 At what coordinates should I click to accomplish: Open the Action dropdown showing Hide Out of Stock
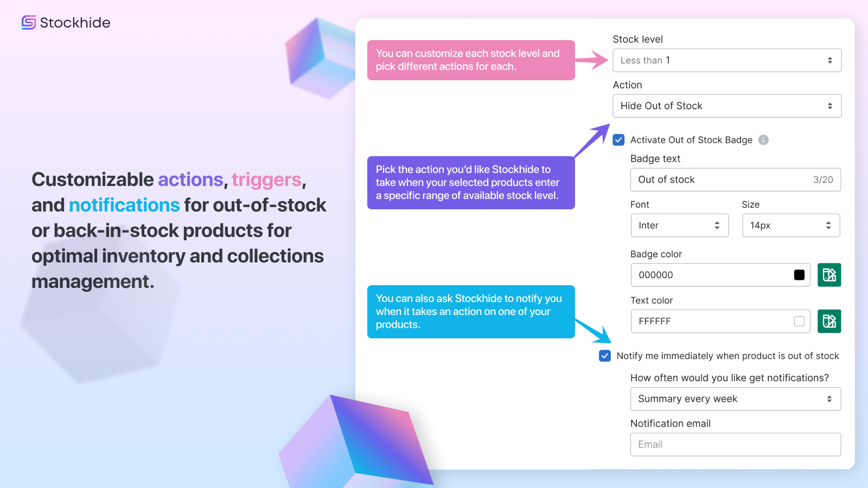coord(726,106)
